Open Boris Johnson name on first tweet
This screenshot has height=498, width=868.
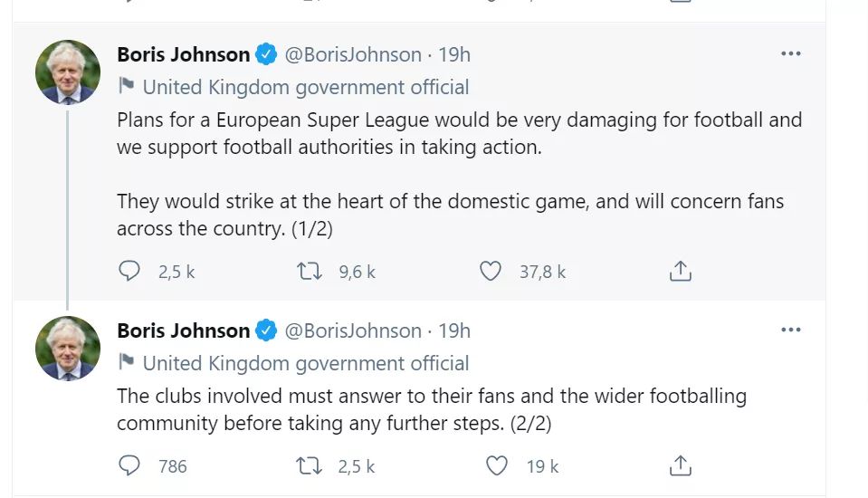tap(183, 54)
